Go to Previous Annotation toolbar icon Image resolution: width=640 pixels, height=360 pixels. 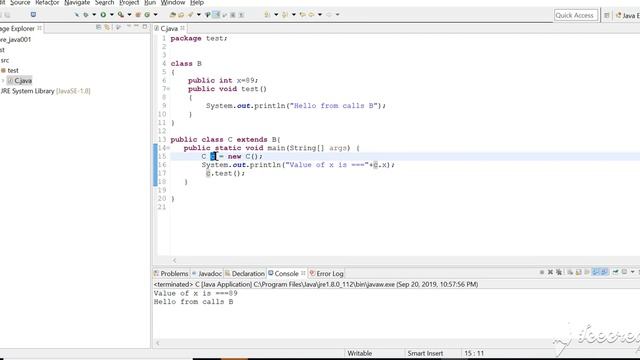(x=284, y=15)
